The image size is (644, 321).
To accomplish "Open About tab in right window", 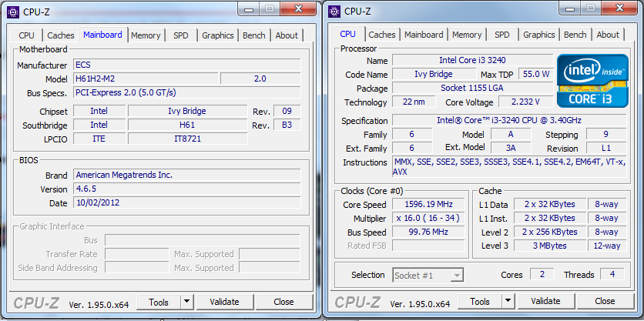I will (x=608, y=35).
